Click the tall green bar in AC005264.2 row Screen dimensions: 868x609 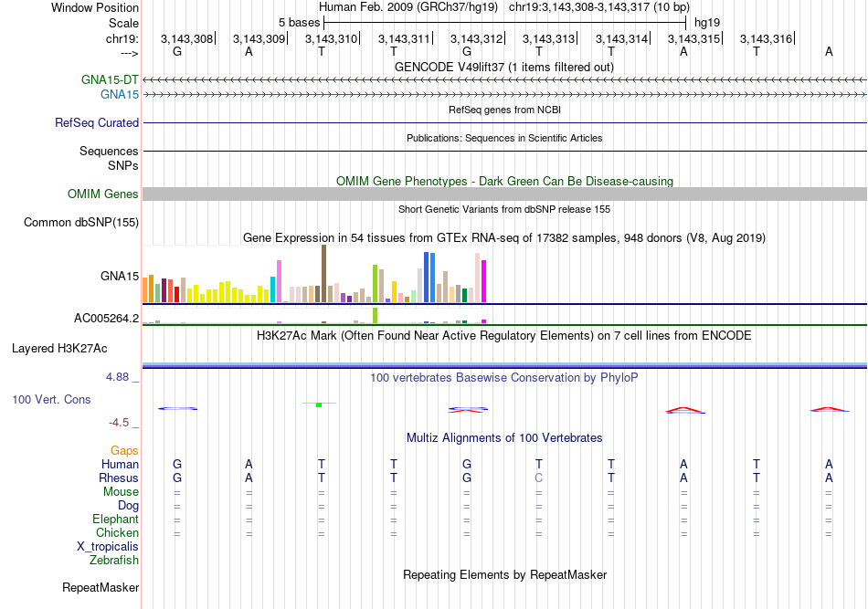[x=376, y=315]
